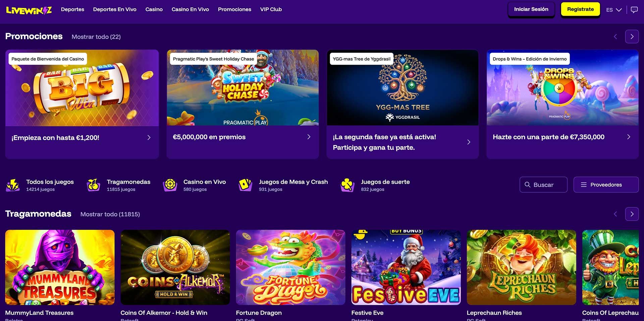
Task: Select the Tragamonedas cherry icon
Action: (x=94, y=185)
